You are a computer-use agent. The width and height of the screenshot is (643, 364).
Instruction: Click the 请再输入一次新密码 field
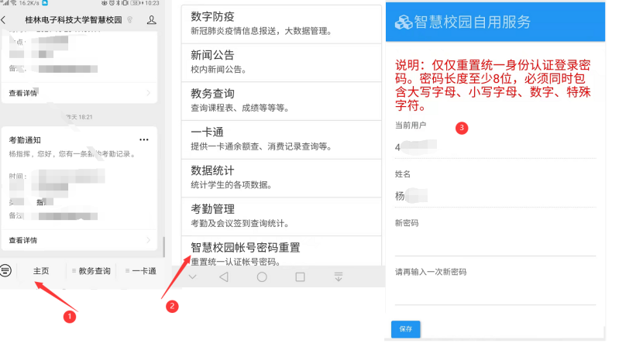coord(495,294)
